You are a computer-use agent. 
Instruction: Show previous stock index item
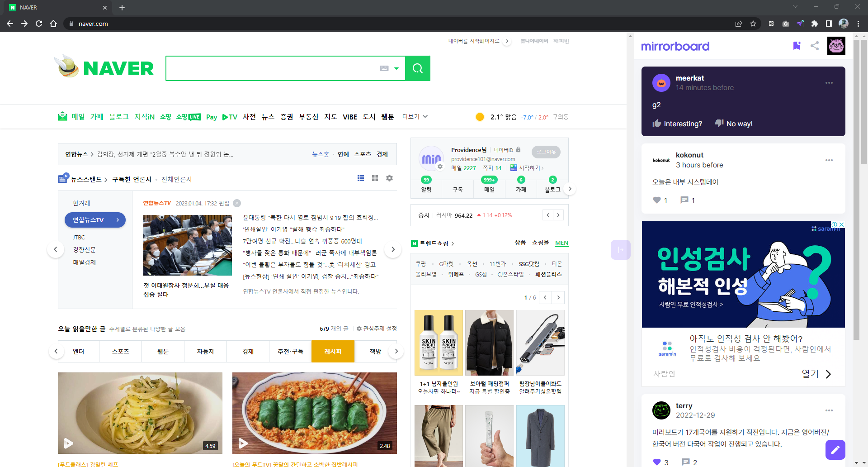click(x=548, y=215)
